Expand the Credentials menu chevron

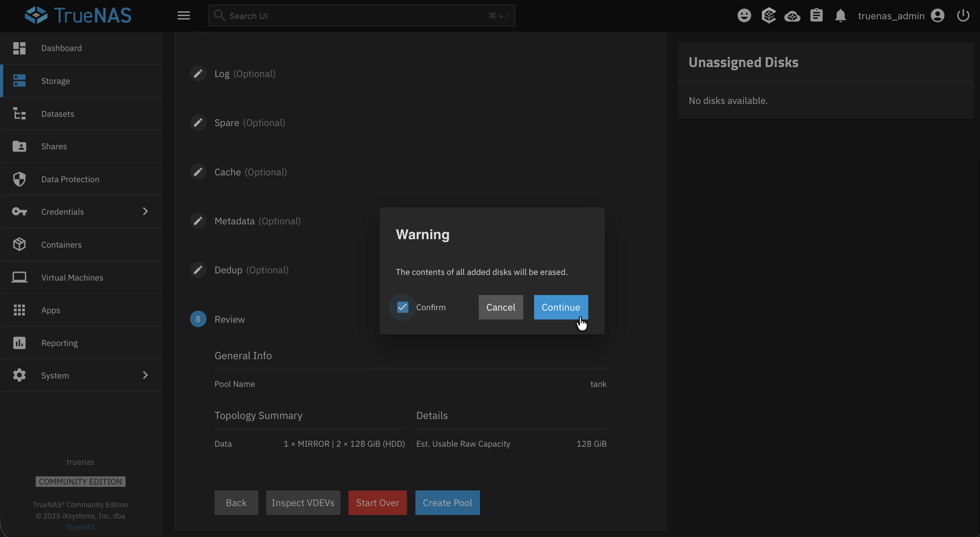(x=146, y=212)
